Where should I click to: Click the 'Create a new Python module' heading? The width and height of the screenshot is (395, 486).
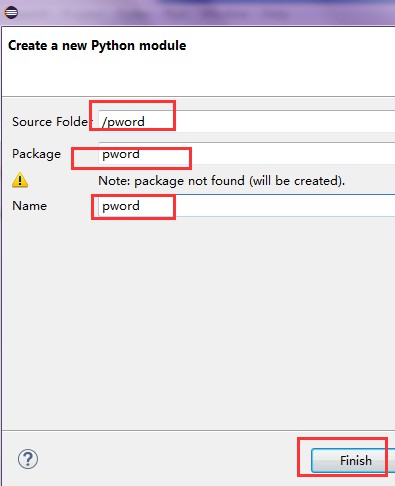coord(97,45)
